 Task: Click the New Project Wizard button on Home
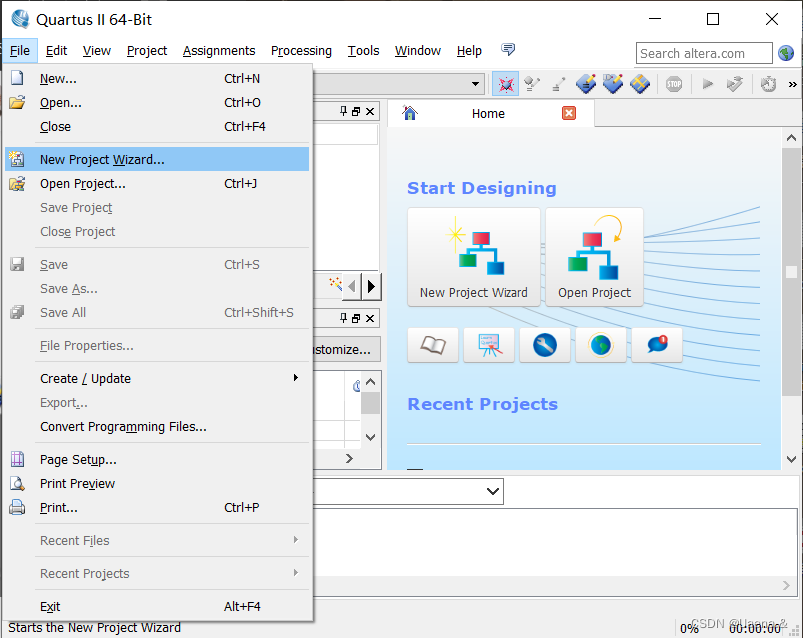coord(474,257)
